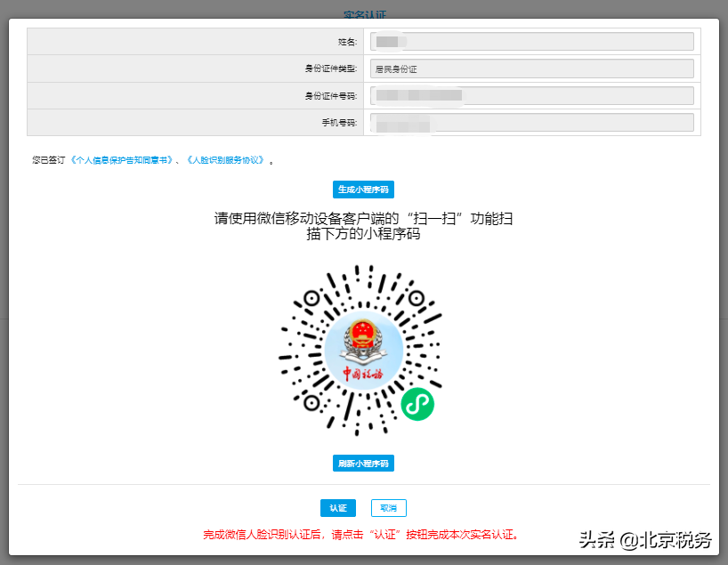The height and width of the screenshot is (565, 728).
Task: Open 《个人信息保护告知同意书》 link
Action: point(122,160)
